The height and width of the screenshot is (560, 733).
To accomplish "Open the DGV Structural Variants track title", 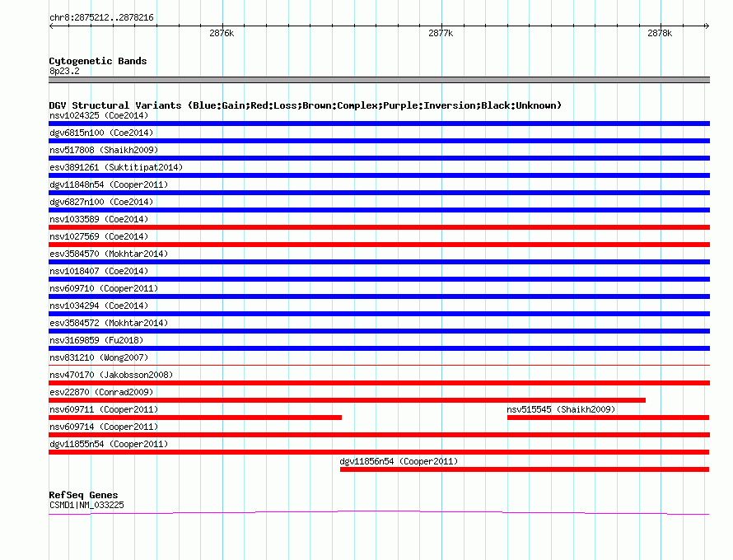I will click(x=306, y=105).
